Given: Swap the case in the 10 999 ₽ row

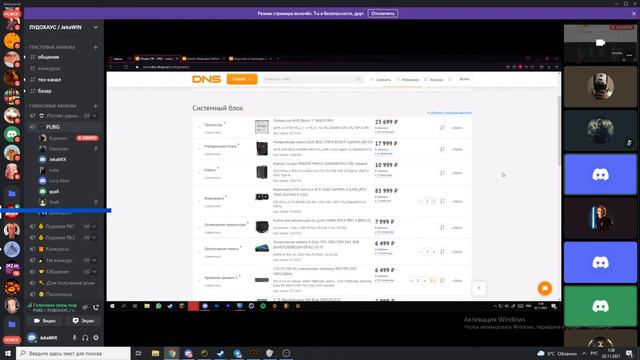Looking at the screenshot, I should pos(442,173).
